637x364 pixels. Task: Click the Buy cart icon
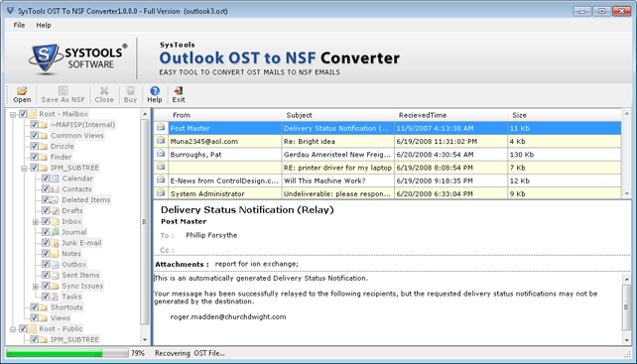pyautogui.click(x=130, y=90)
